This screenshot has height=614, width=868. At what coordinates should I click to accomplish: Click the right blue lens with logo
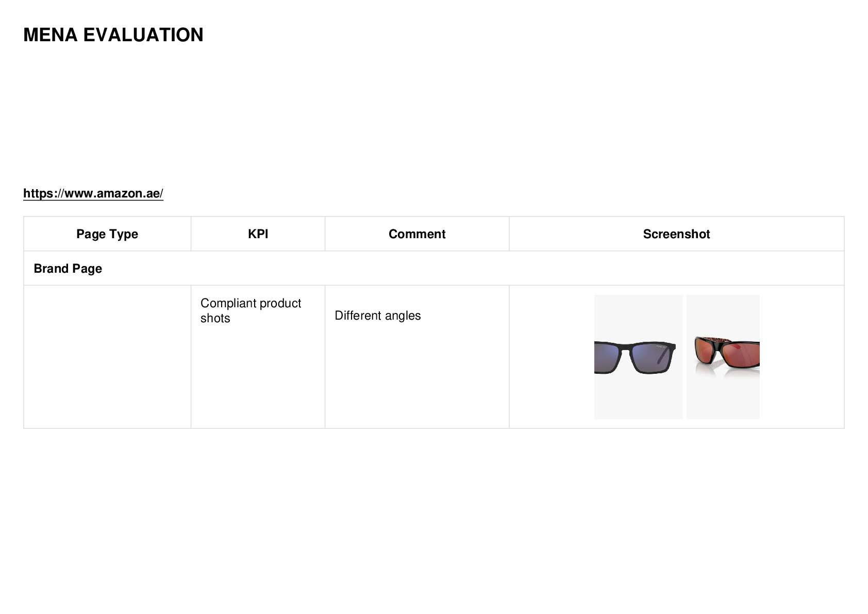(x=650, y=358)
